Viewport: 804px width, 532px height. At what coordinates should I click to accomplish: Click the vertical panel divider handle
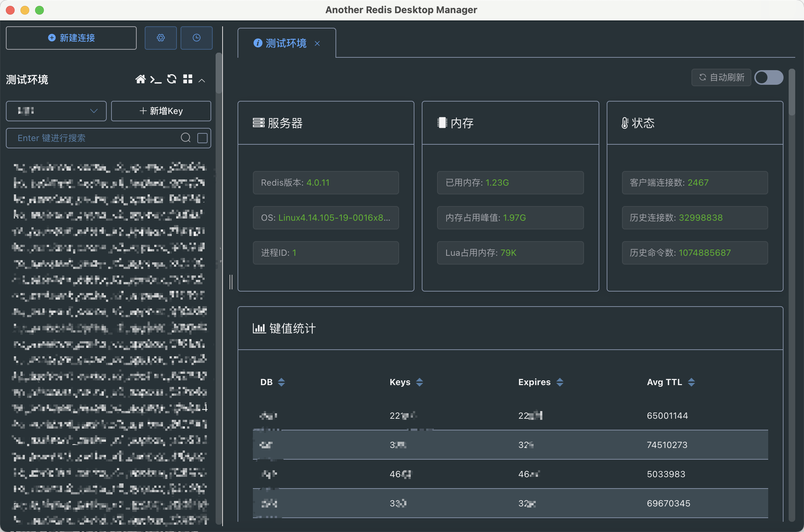[231, 282]
